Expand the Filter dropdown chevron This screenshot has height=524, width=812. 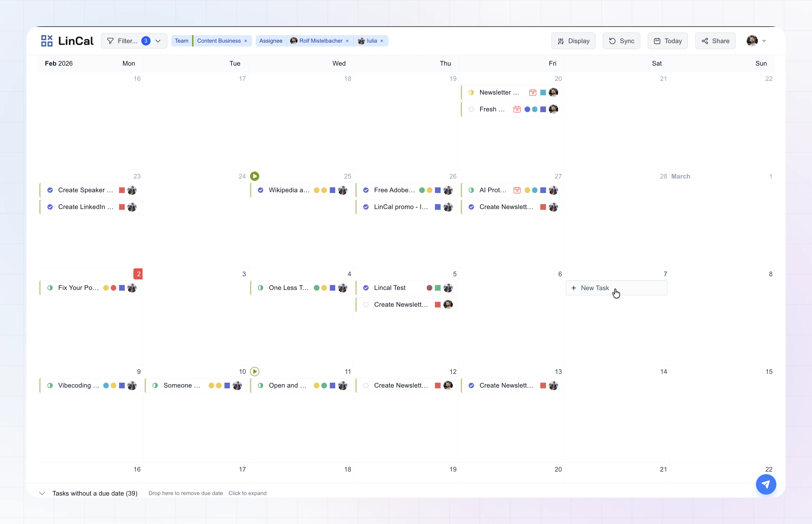[x=158, y=41]
